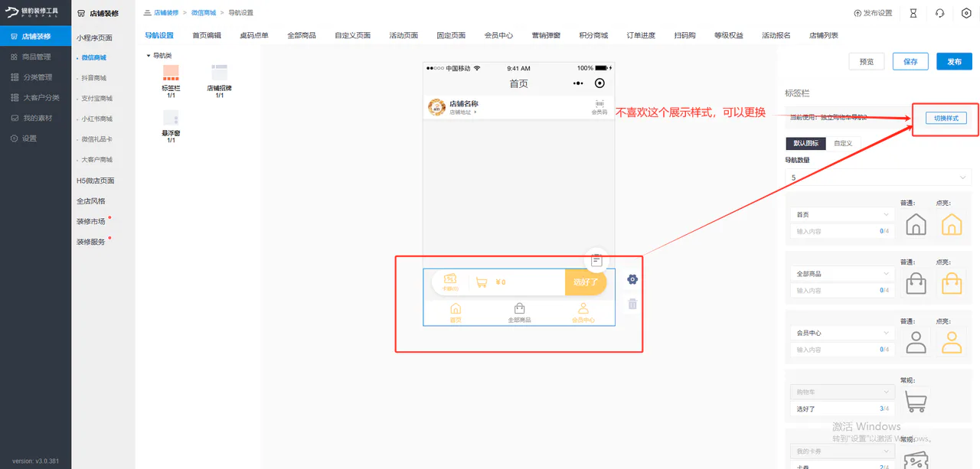Select the 默认图标 toggle option
980x469 pixels.
805,143
